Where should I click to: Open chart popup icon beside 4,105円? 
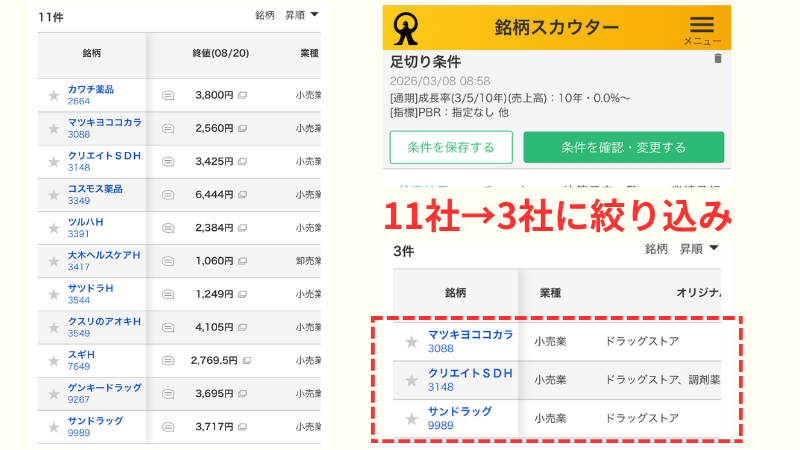242,328
